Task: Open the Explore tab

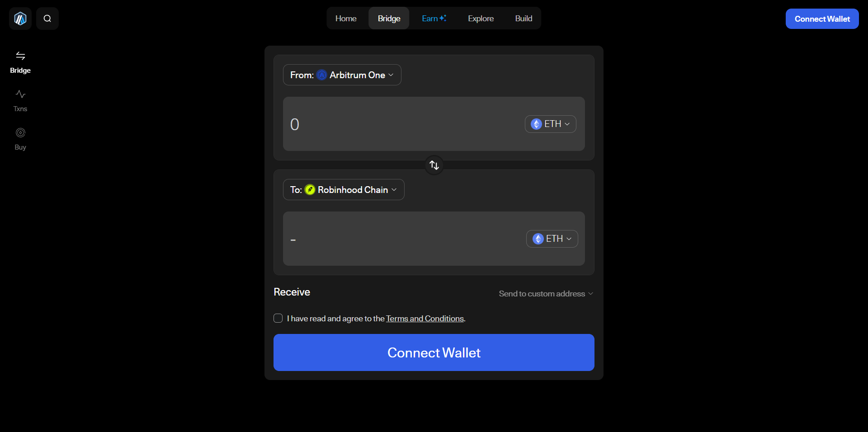Action: coord(481,19)
